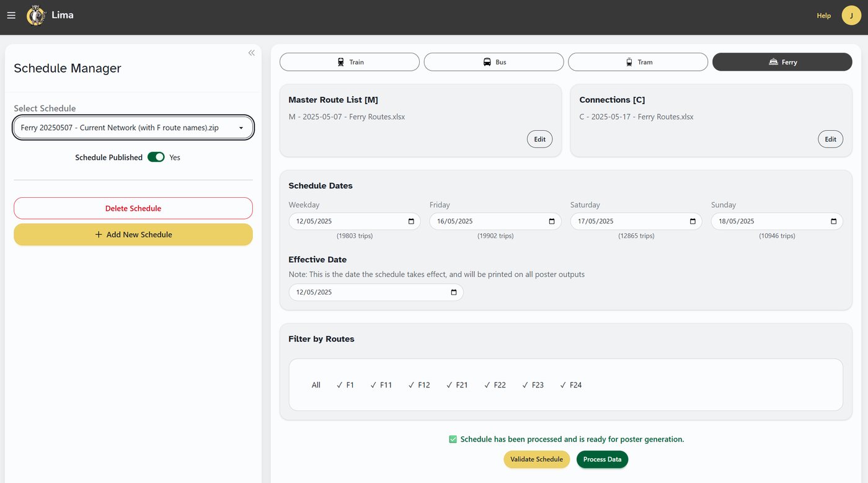Open calendar picker for Friday date
868x483 pixels.
click(552, 221)
